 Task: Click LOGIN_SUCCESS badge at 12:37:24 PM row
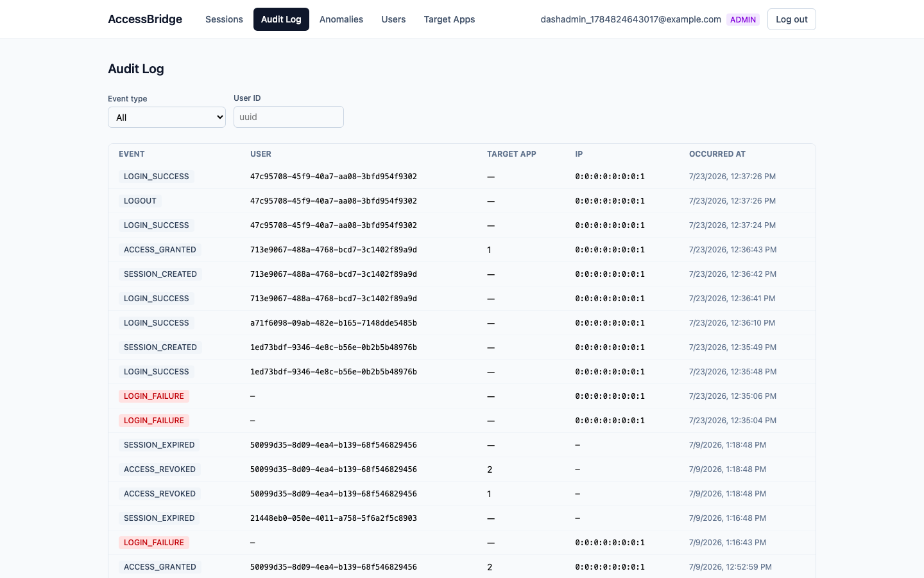pyautogui.click(x=157, y=225)
